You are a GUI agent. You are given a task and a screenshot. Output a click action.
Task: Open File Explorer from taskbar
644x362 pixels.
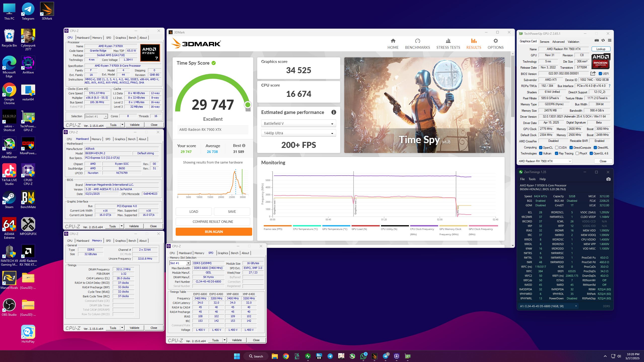tap(275, 356)
